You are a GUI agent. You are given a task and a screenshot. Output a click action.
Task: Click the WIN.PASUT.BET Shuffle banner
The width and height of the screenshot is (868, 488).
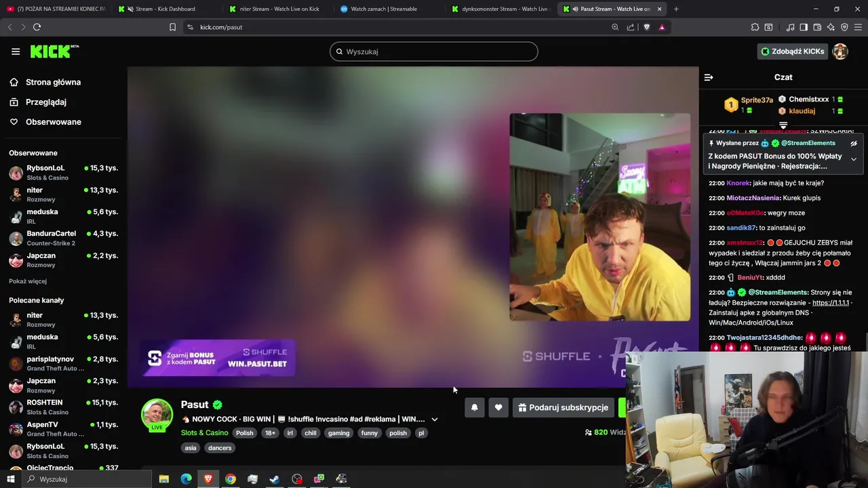218,358
